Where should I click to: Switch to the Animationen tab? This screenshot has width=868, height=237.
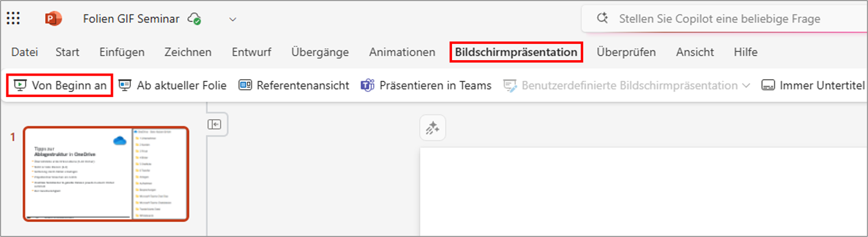click(402, 52)
